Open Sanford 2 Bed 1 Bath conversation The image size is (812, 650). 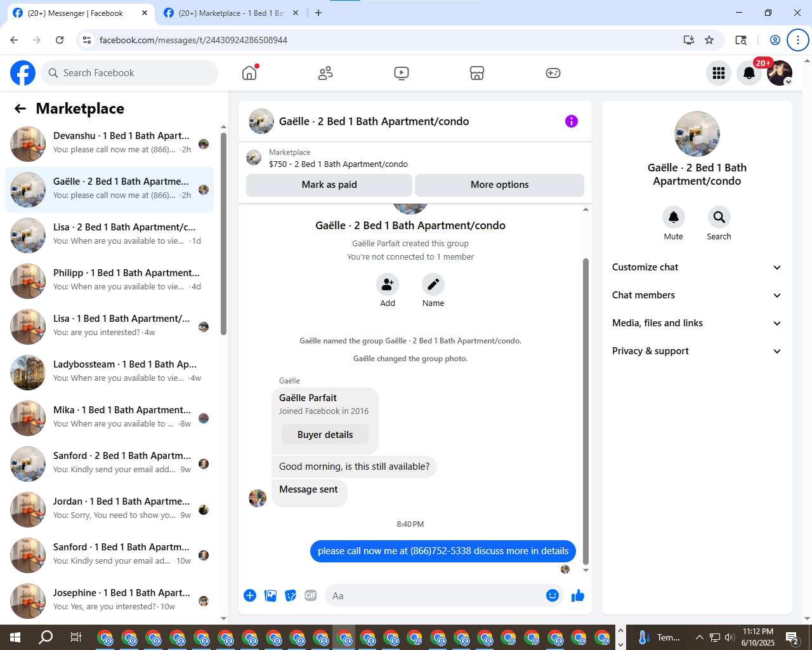coord(109,464)
